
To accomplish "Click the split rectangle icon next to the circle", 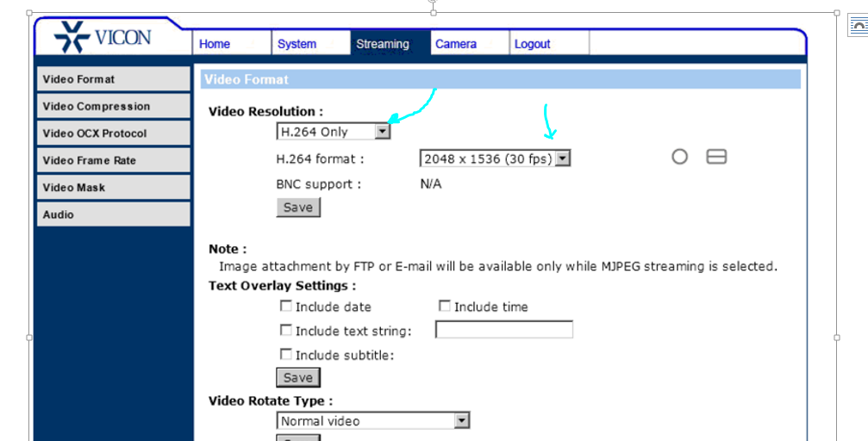I will 716,157.
